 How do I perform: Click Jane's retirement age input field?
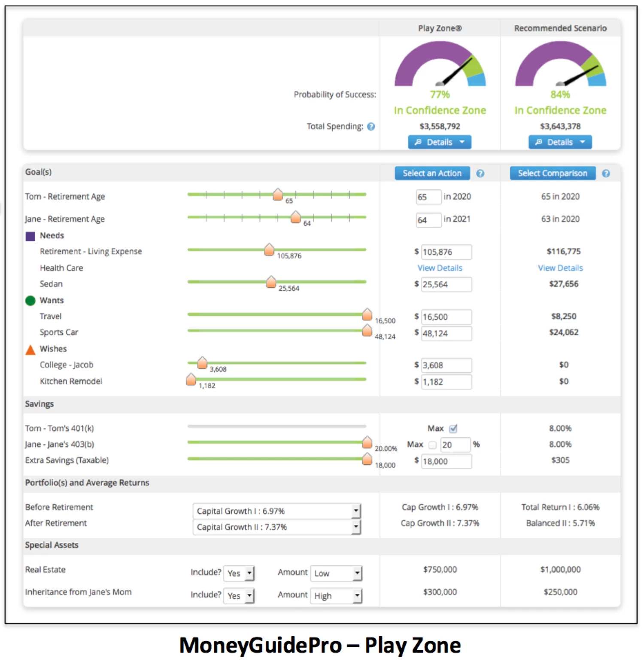coord(428,220)
